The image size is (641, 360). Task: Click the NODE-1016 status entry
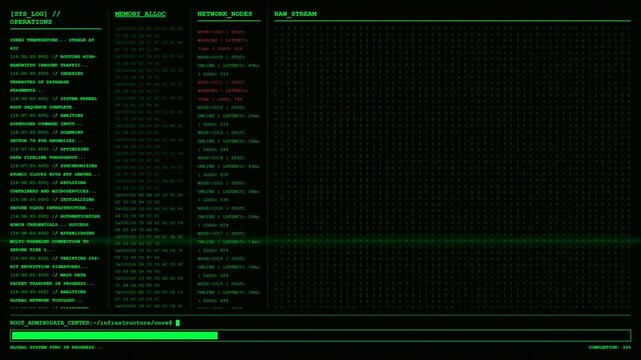(228, 217)
